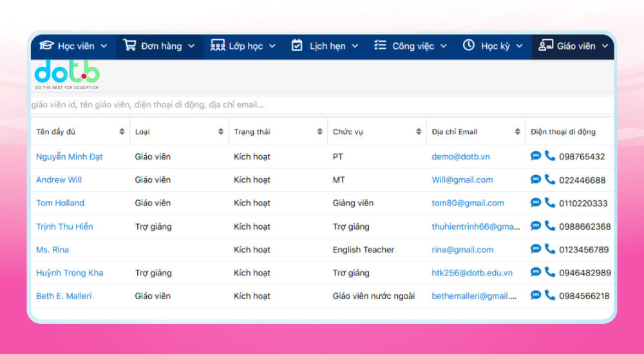Click the task list icon beside Công việc
Screen dimensions: 644x354
[380, 45]
